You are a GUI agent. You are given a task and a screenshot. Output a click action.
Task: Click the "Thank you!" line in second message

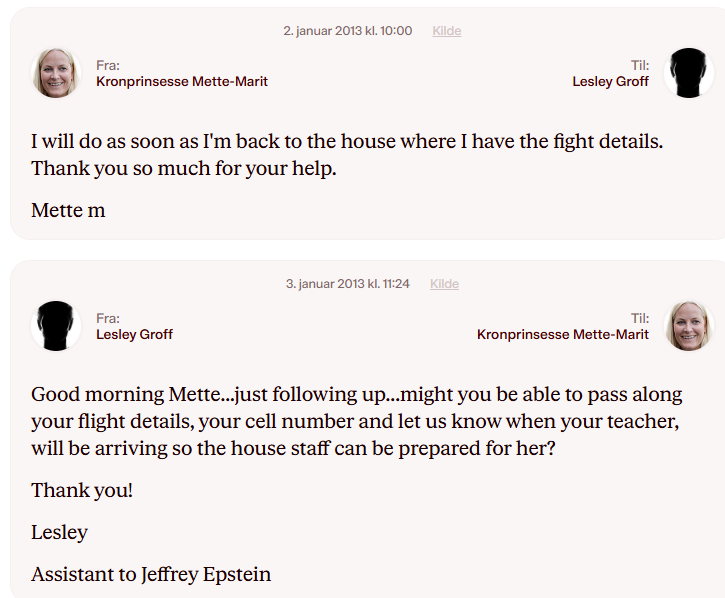coord(82,491)
